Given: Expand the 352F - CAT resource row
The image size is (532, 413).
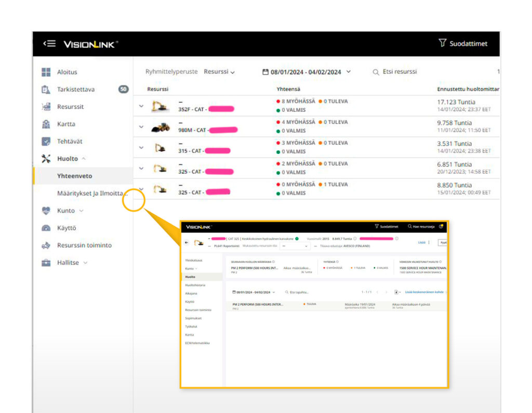Looking at the screenshot, I should coord(141,106).
